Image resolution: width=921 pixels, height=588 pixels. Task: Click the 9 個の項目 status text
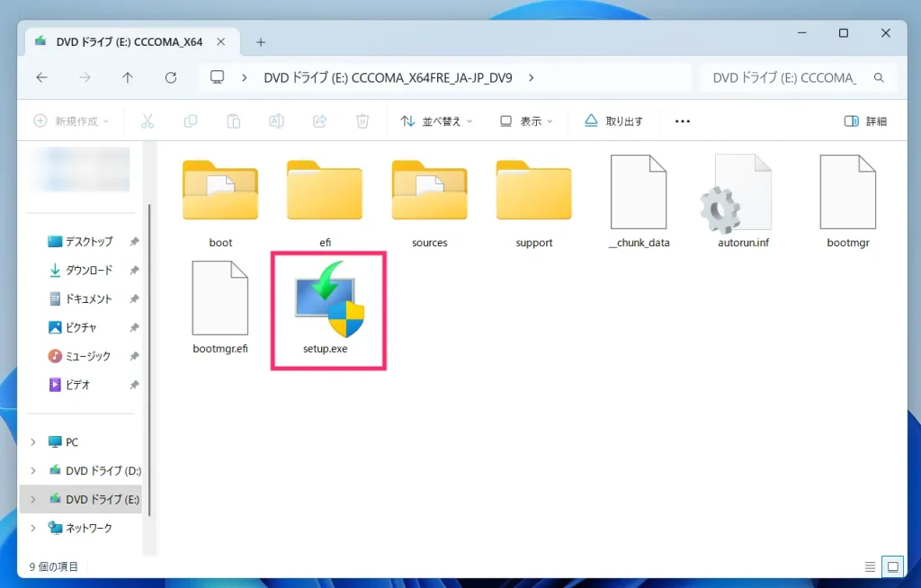53,566
